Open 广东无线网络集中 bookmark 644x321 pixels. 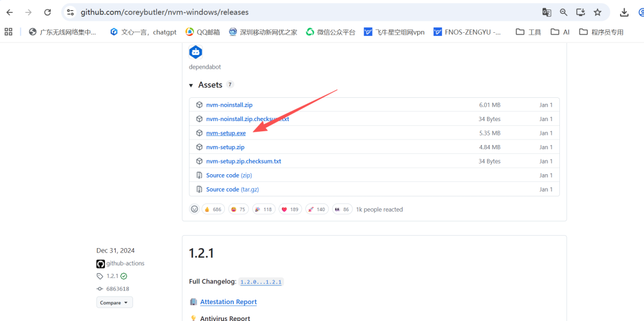point(63,32)
